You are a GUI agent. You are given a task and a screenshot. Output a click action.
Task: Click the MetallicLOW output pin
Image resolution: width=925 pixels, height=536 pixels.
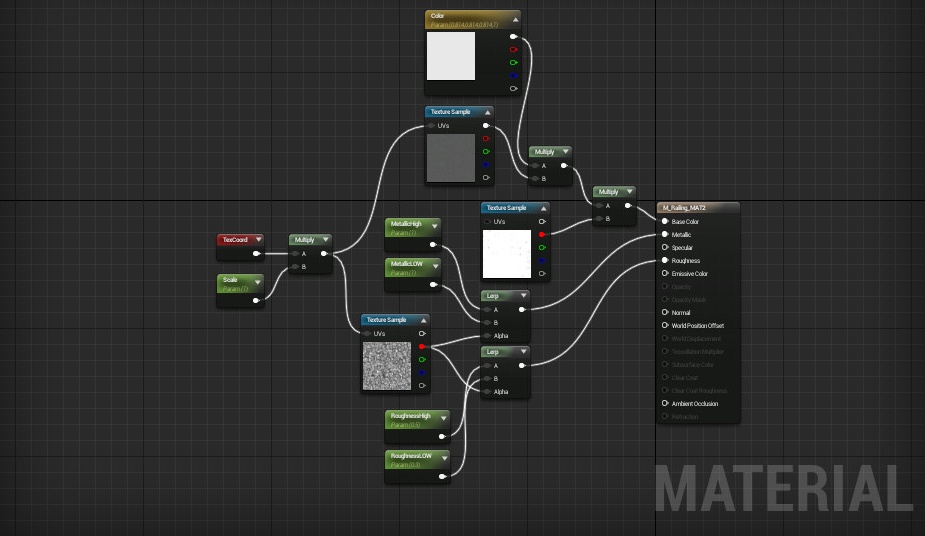433,285
